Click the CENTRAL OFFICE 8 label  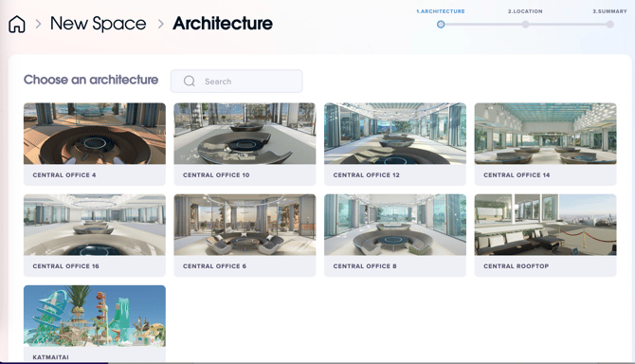[365, 266]
